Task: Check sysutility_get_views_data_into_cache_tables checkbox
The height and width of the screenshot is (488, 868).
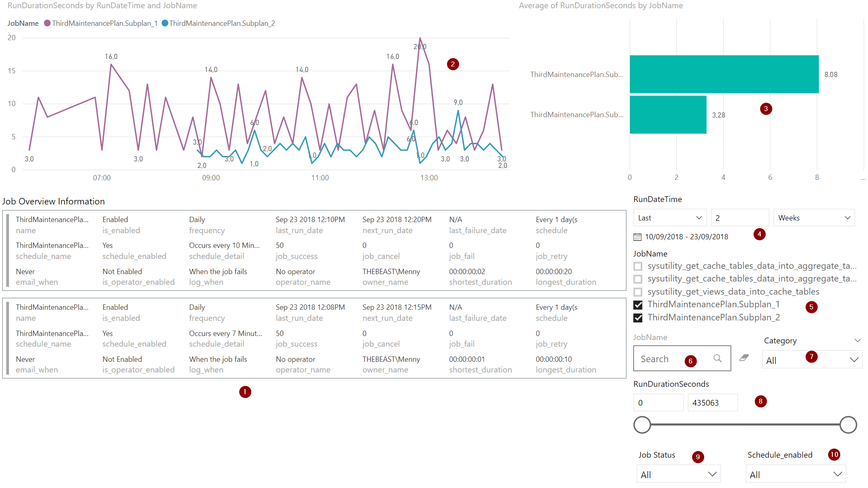Action: (x=638, y=292)
